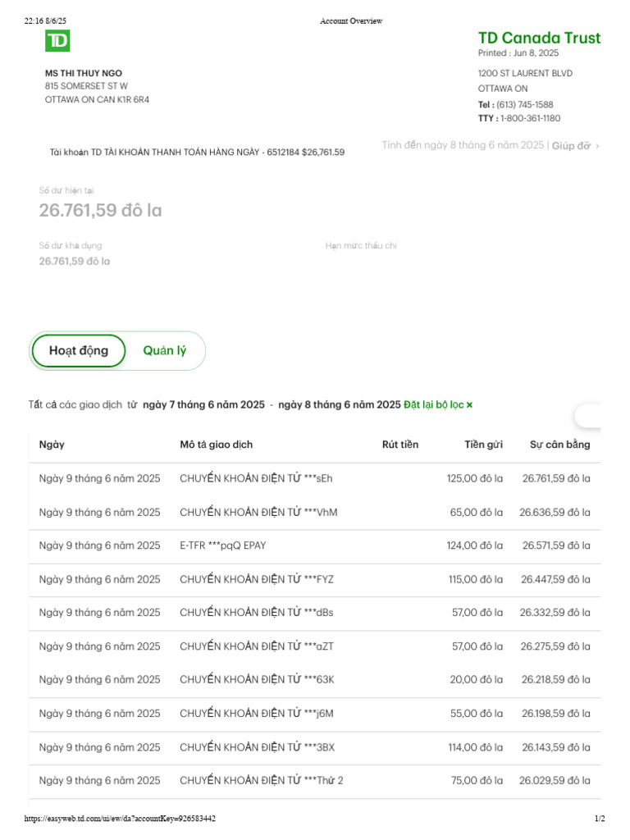Select the Sự cân bằng column header

coord(559,445)
